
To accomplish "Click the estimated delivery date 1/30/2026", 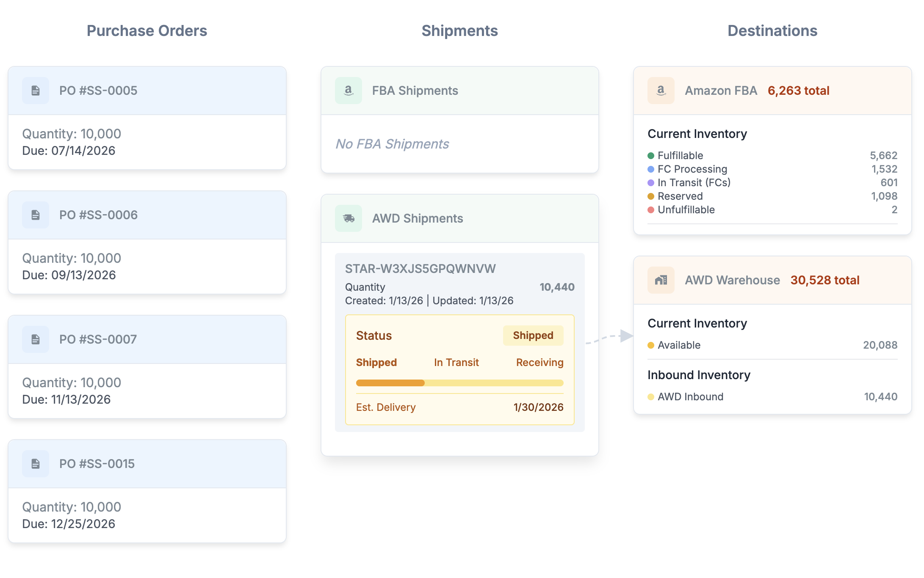I will 538,407.
